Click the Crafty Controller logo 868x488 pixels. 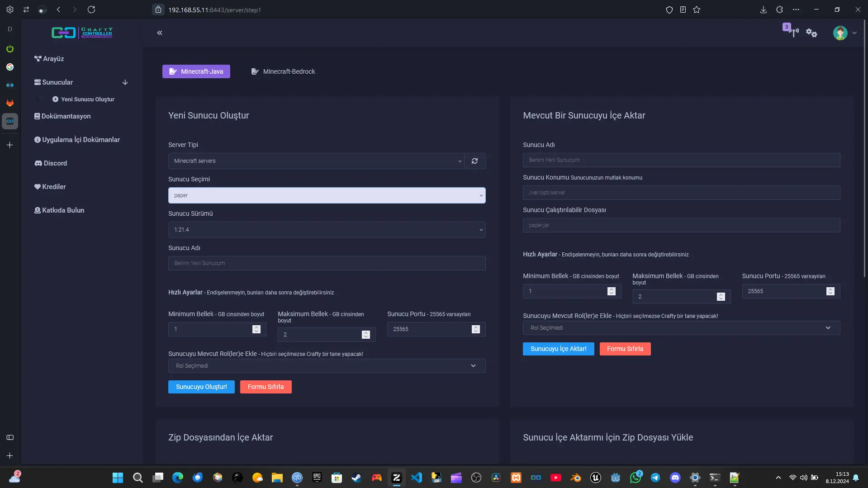82,33
